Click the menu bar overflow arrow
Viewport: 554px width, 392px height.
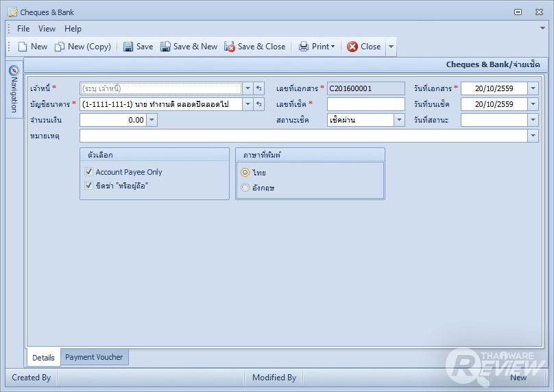pyautogui.click(x=542, y=28)
